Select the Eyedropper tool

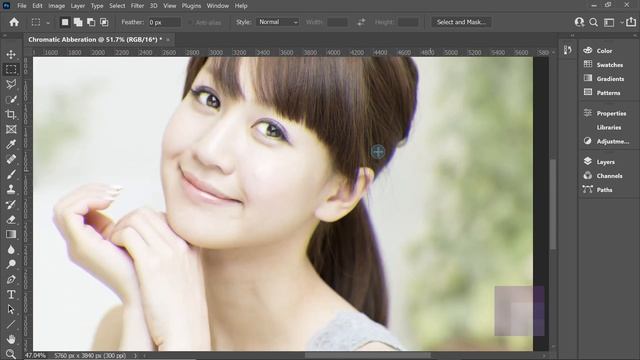[11, 144]
